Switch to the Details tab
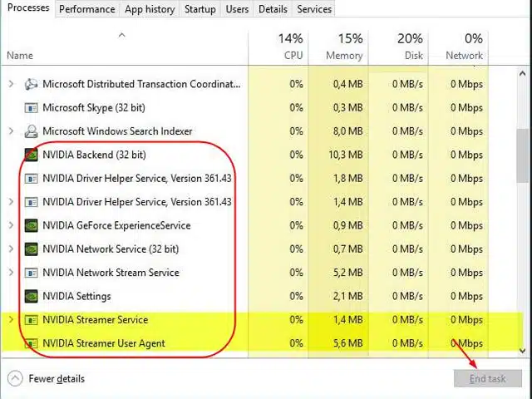532x399 pixels. point(273,9)
